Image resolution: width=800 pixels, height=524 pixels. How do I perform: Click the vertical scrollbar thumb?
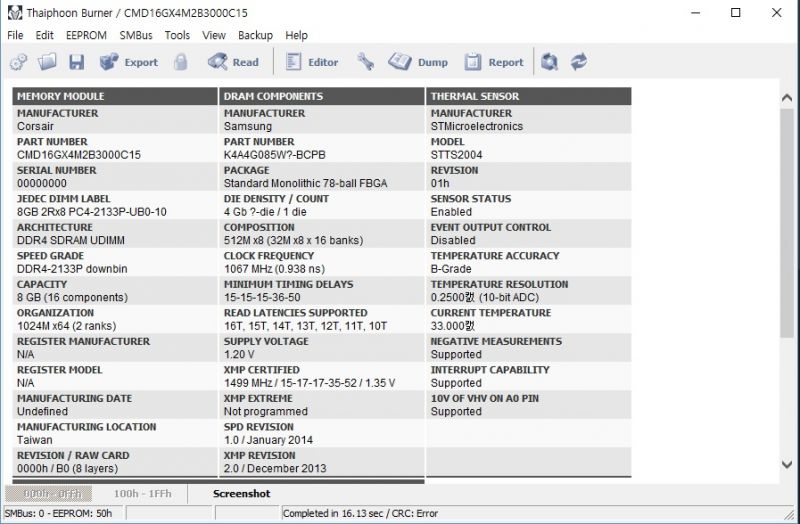pos(787,222)
